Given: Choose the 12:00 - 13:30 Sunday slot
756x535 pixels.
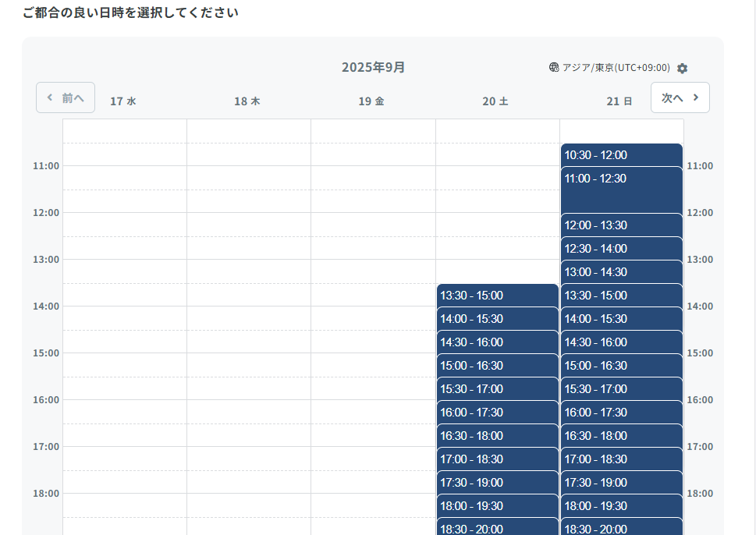Looking at the screenshot, I should tap(621, 225).
